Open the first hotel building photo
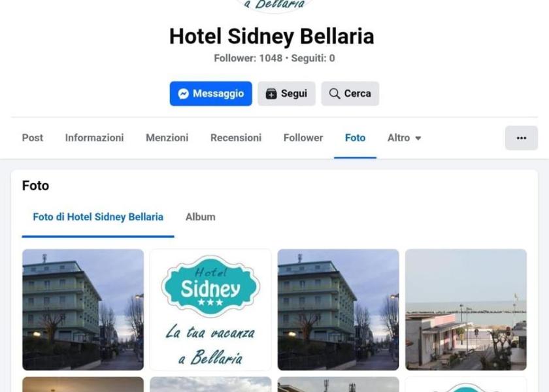 pos(83,310)
